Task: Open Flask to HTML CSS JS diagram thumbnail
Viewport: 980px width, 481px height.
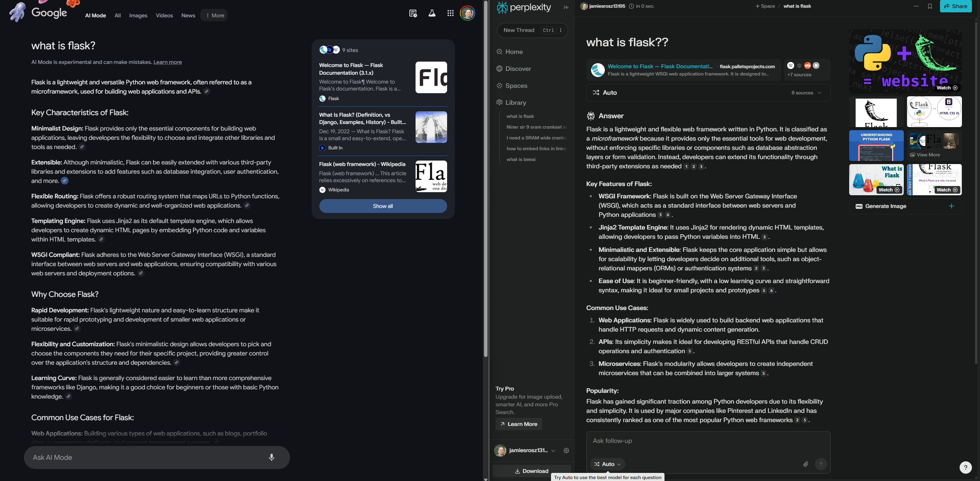Action: click(x=934, y=112)
